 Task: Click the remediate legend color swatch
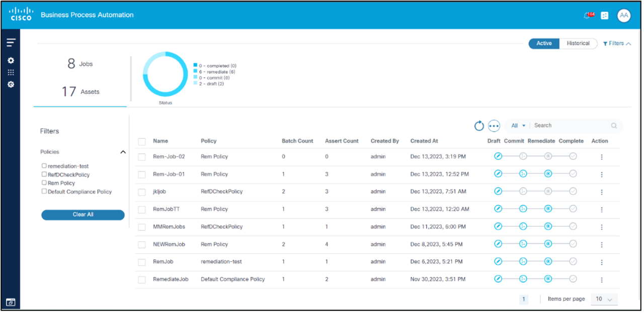tap(195, 72)
